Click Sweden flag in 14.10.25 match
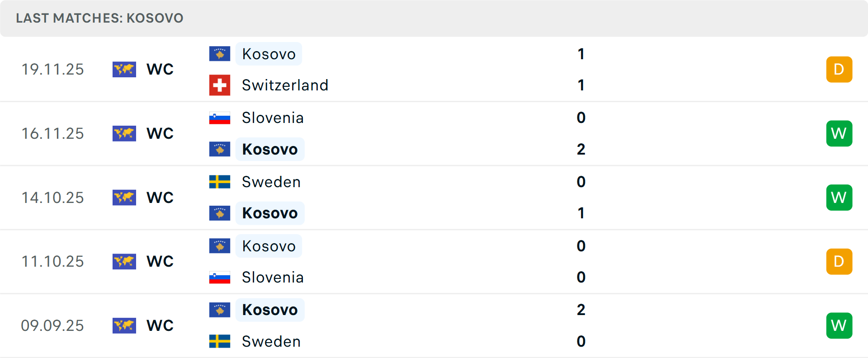Screen dimensions: 868x358 point(220,182)
